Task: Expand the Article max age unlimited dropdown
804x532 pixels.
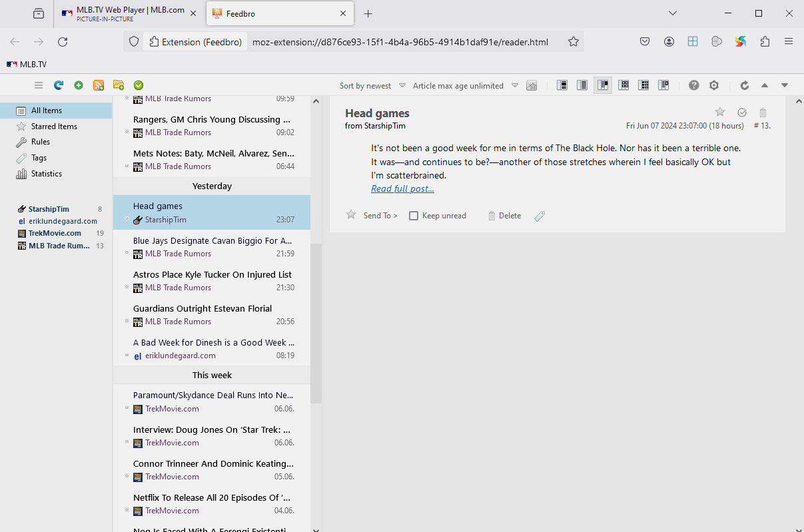Action: click(465, 86)
